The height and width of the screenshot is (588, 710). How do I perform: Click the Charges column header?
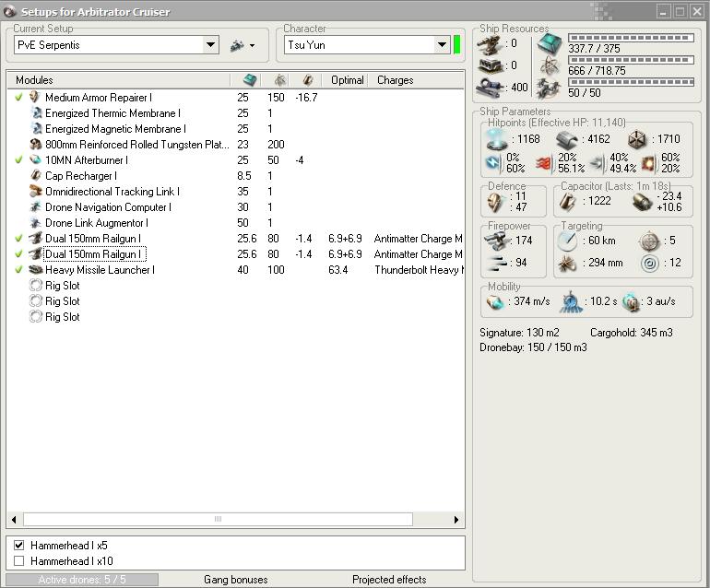pos(415,80)
